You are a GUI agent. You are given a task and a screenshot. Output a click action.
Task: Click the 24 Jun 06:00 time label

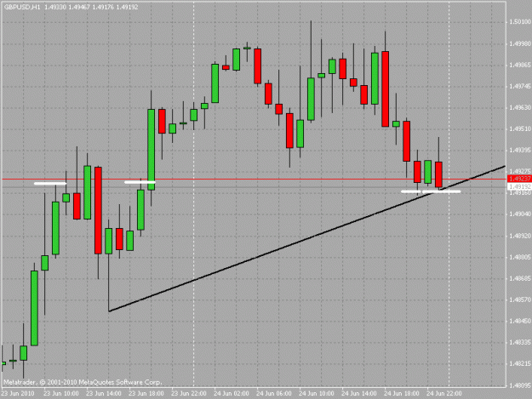[274, 394]
